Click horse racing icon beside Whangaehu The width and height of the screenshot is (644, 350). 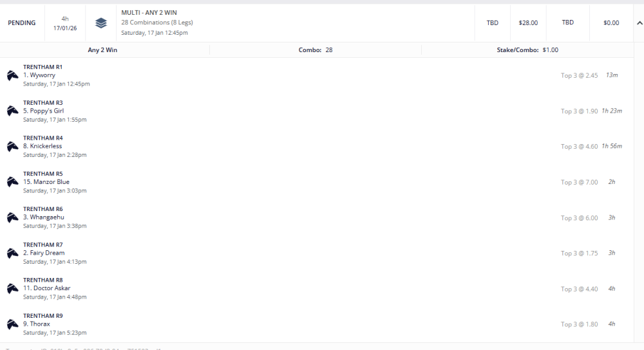tap(12, 217)
